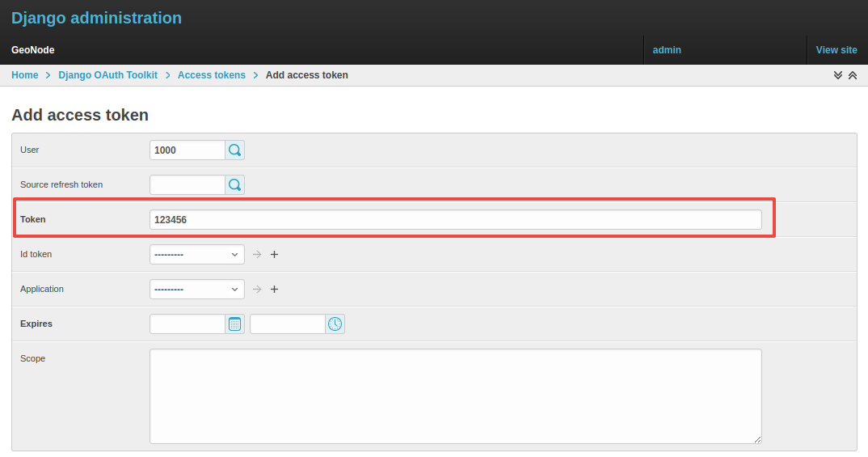Click the arrow icon beside Application
868x457 pixels.
tap(257, 290)
